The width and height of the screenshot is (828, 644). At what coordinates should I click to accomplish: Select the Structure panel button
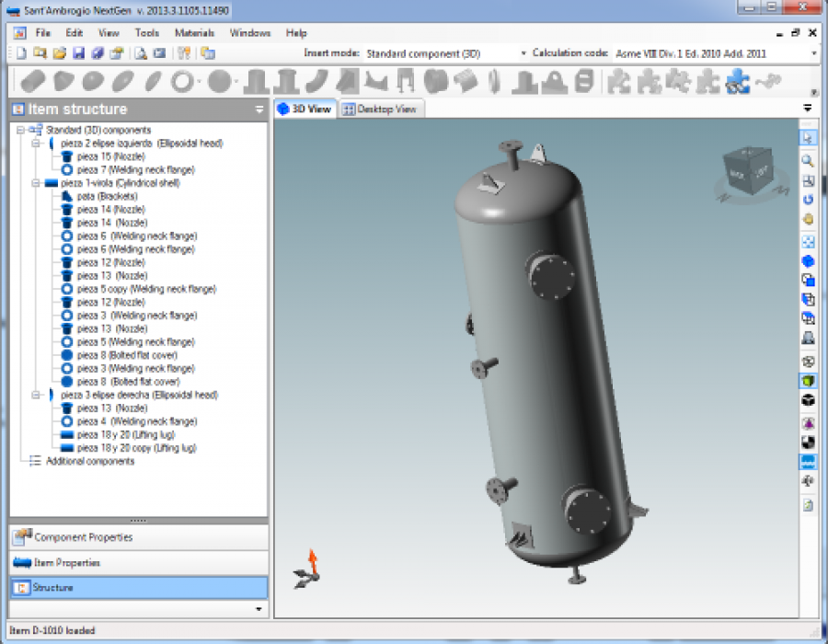coord(139,588)
